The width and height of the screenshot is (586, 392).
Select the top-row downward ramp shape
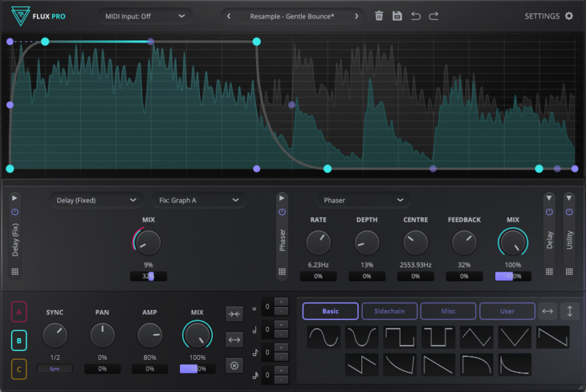pyautogui.click(x=552, y=337)
